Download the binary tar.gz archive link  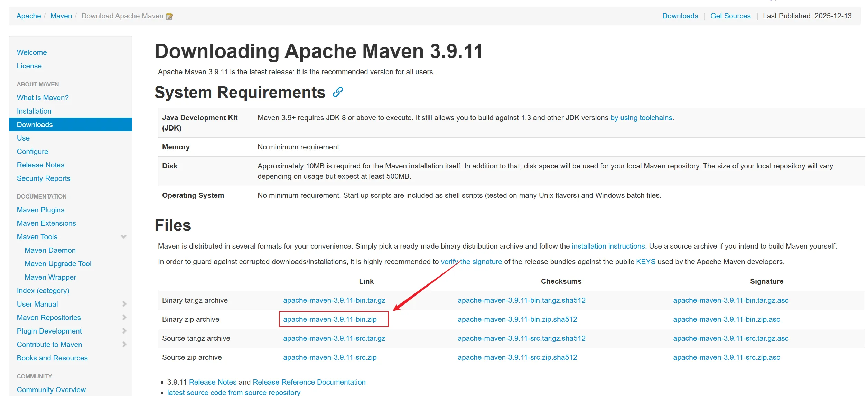tap(334, 300)
